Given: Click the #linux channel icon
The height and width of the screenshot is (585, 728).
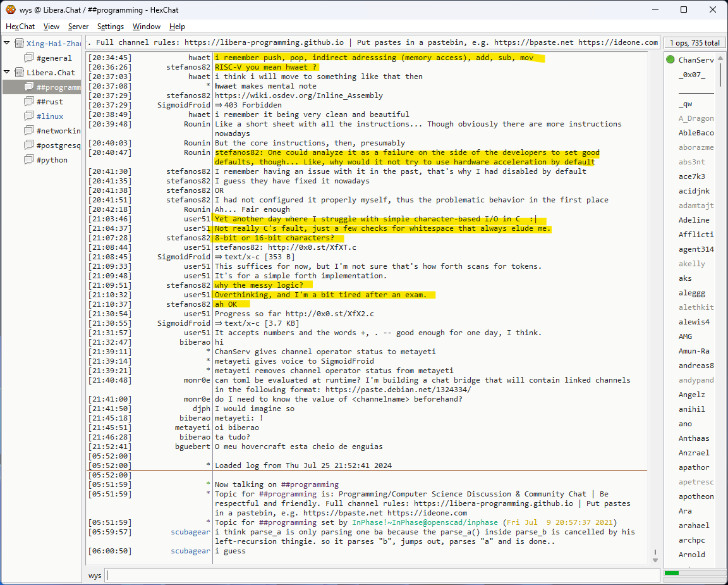Looking at the screenshot, I should [29, 116].
